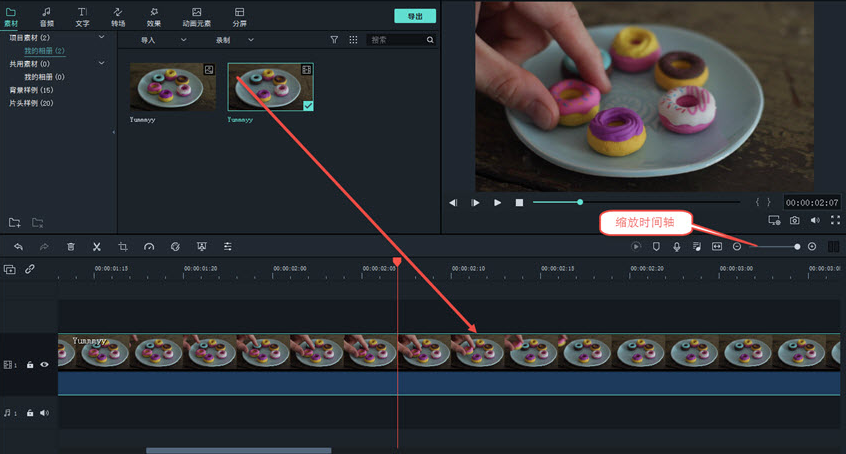
Task: Add a new media folder
Action: tap(15, 222)
